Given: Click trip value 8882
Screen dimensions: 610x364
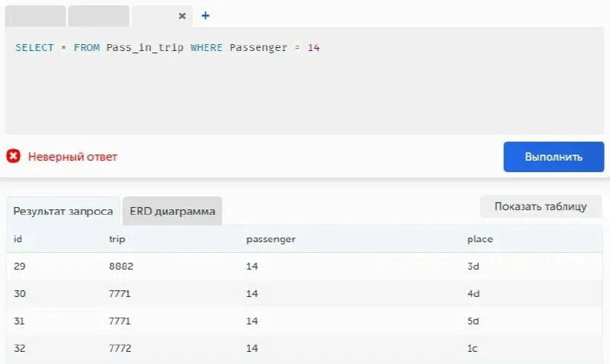Looking at the screenshot, I should [121, 266].
